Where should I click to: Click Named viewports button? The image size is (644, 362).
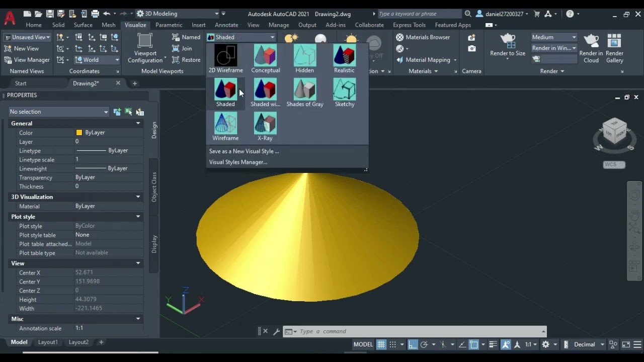186,37
